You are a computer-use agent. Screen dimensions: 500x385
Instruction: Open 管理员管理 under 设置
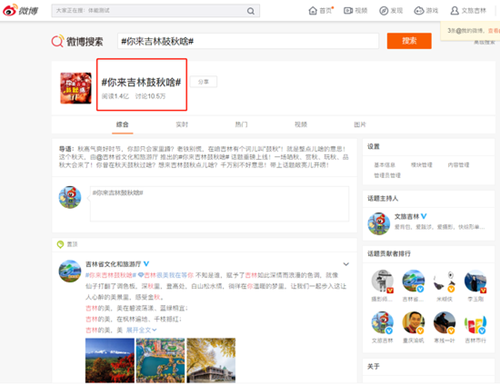(387, 175)
